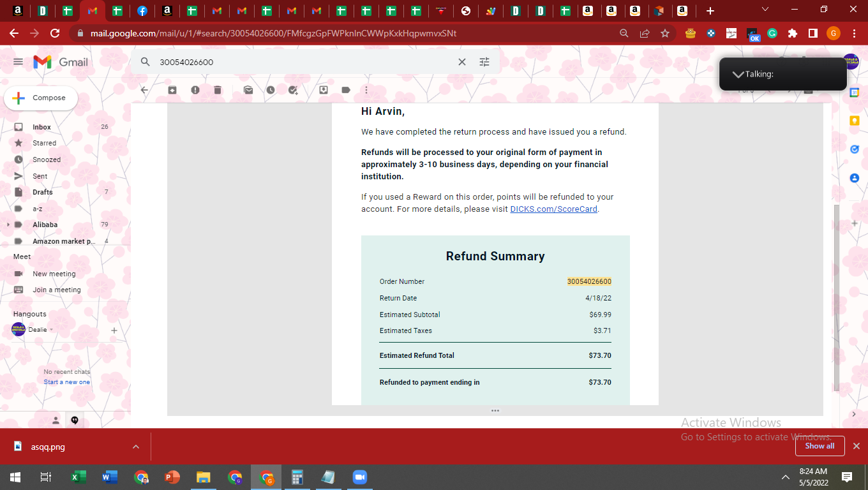
Task: Select the Hangouts conversations bubble icon
Action: tap(75, 420)
